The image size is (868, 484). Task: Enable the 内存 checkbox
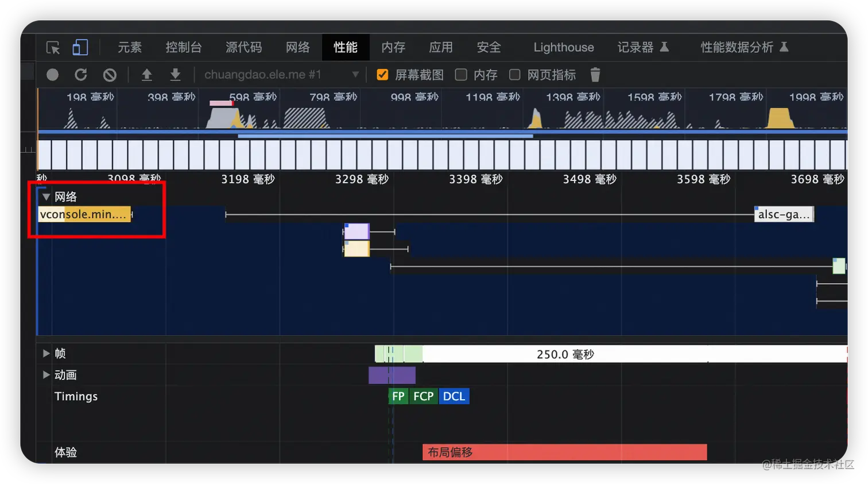pos(461,75)
